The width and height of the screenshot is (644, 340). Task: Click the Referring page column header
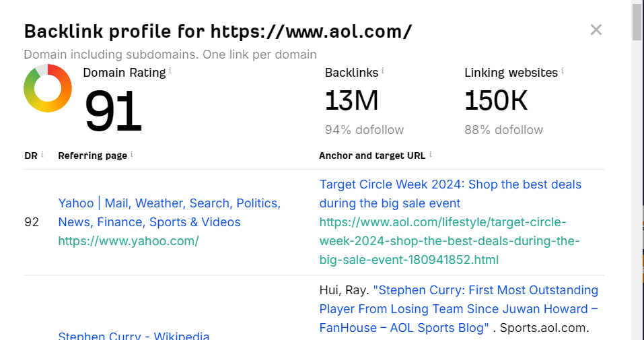[x=92, y=156]
